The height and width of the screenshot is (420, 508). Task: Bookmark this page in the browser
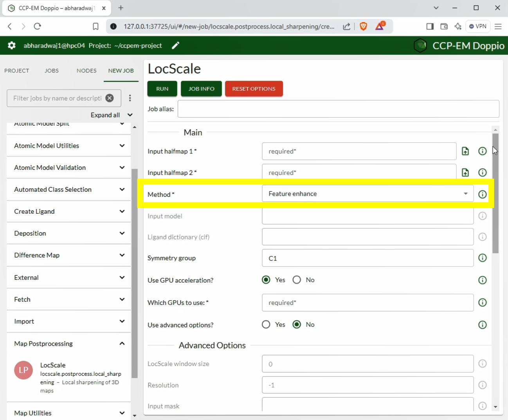click(95, 26)
